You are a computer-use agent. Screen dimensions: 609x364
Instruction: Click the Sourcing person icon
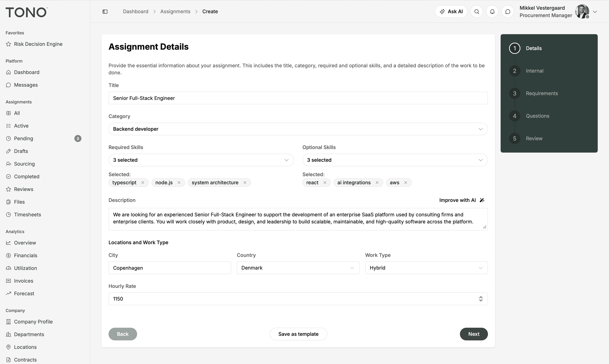click(x=9, y=164)
